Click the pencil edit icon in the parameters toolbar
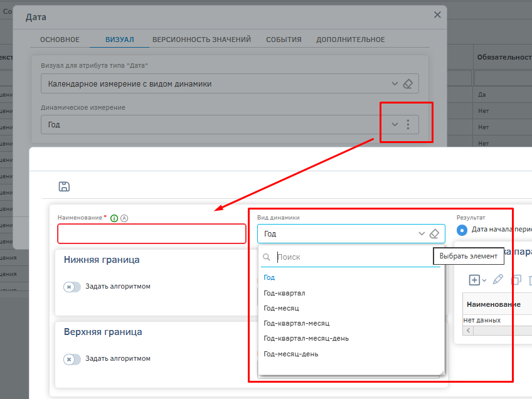The image size is (532, 399). pyautogui.click(x=497, y=280)
